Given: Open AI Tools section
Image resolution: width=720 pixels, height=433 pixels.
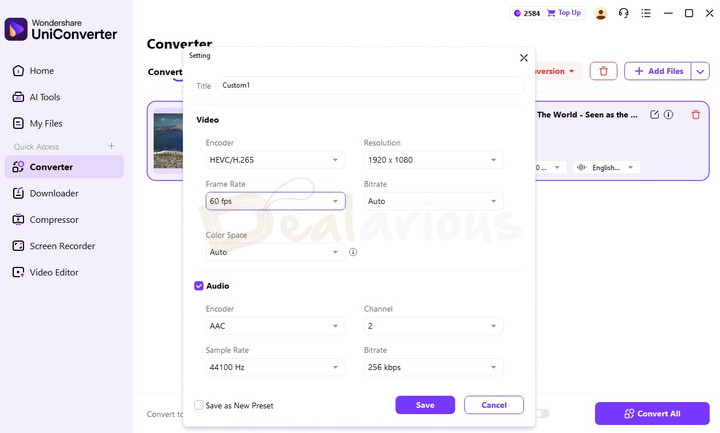Looking at the screenshot, I should click(36, 97).
